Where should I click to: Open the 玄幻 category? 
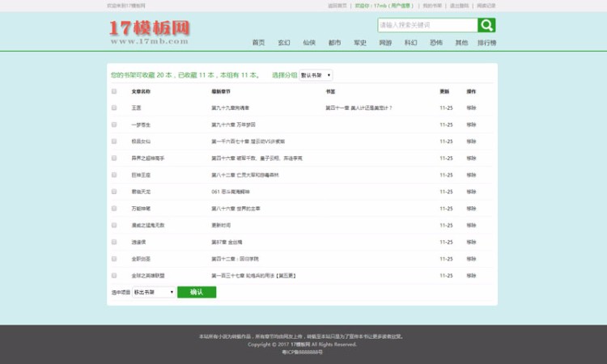coord(284,43)
